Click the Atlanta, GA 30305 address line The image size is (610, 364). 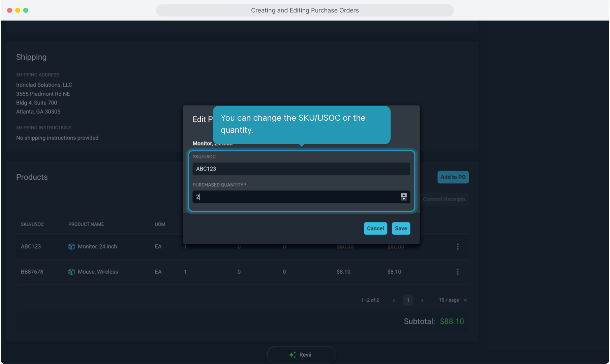click(38, 112)
